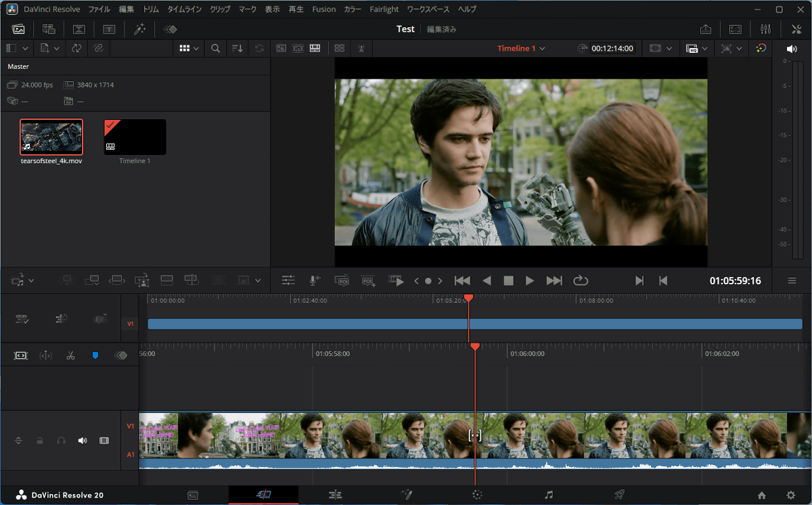Jump to first frame
This screenshot has width=812, height=505.
(x=462, y=280)
